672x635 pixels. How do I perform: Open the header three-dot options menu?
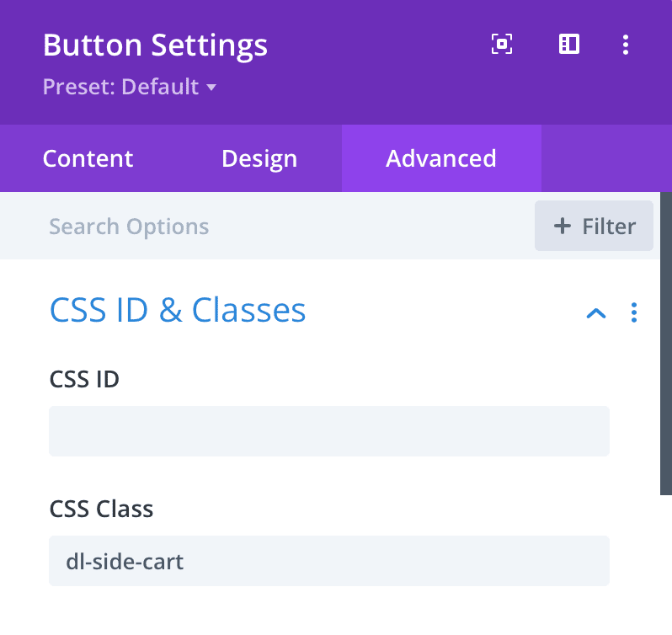pos(626,45)
